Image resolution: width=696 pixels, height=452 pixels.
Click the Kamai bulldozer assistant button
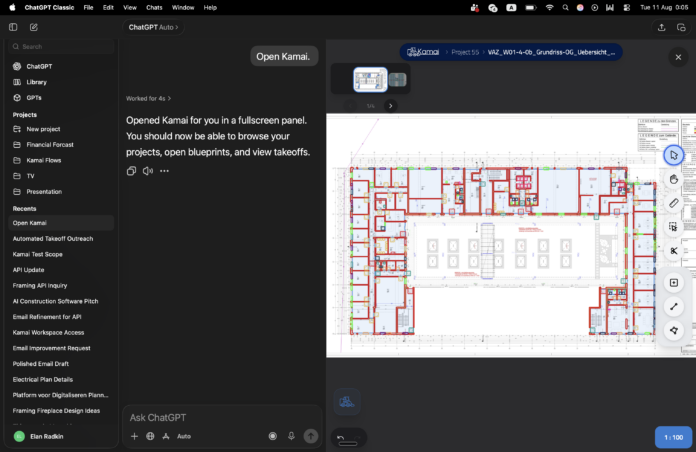pyautogui.click(x=347, y=402)
